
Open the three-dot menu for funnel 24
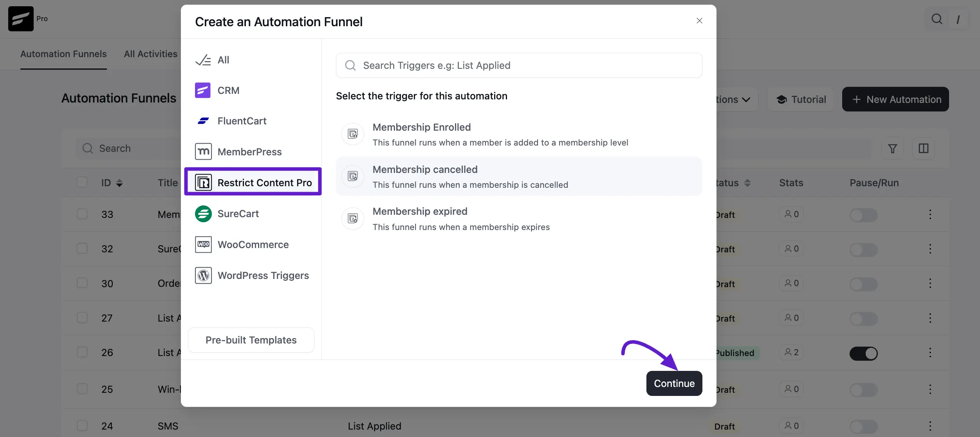coord(930,426)
